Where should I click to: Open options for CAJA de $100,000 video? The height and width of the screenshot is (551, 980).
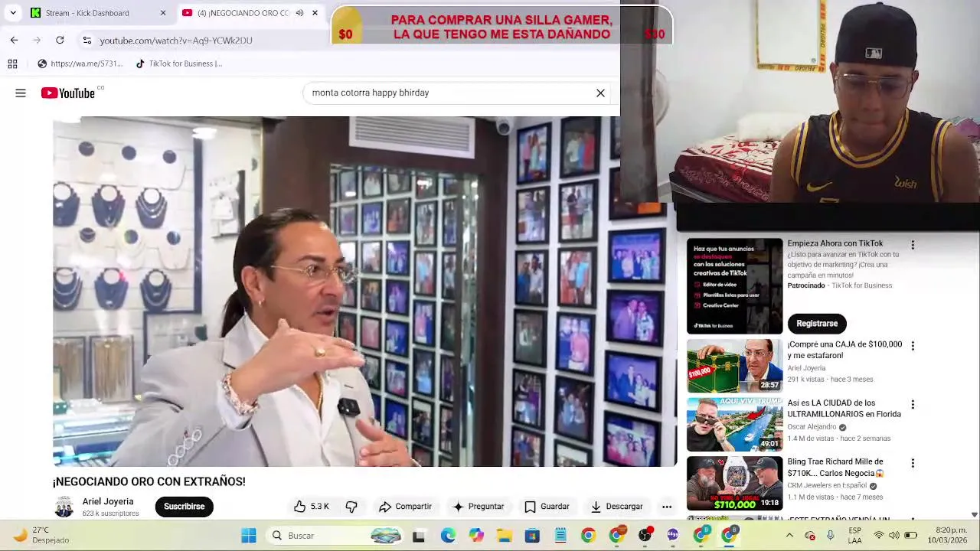pos(912,346)
